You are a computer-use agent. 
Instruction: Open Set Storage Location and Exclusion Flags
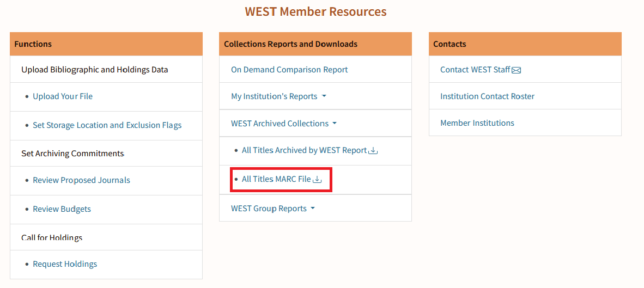click(107, 125)
